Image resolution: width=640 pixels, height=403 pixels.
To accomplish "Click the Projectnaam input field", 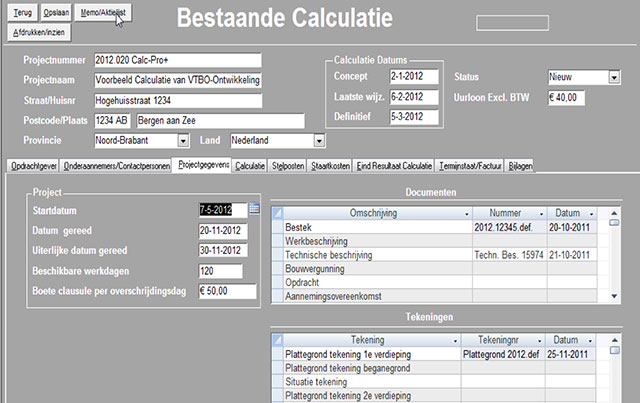I will click(178, 80).
